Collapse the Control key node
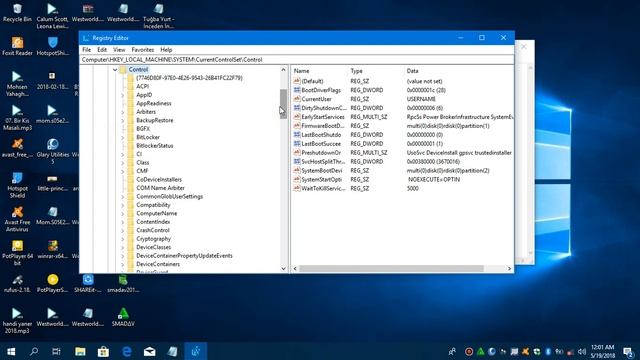Viewport: 640px width, 360px height. click(x=115, y=70)
